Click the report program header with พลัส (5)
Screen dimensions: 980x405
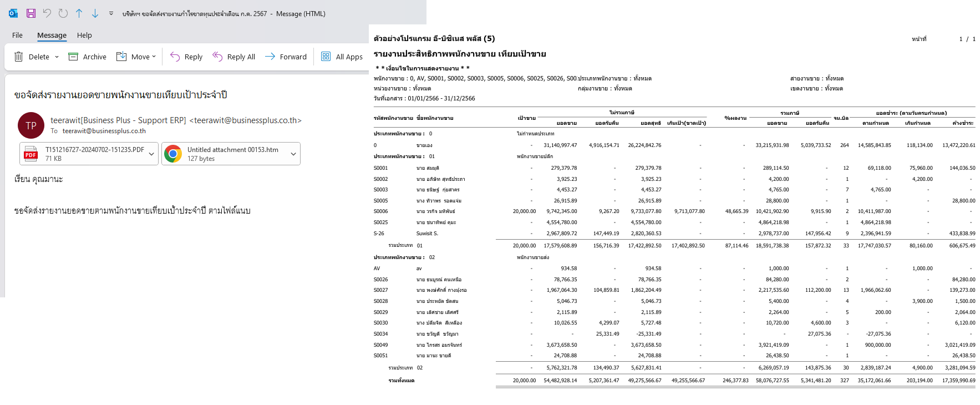[434, 38]
